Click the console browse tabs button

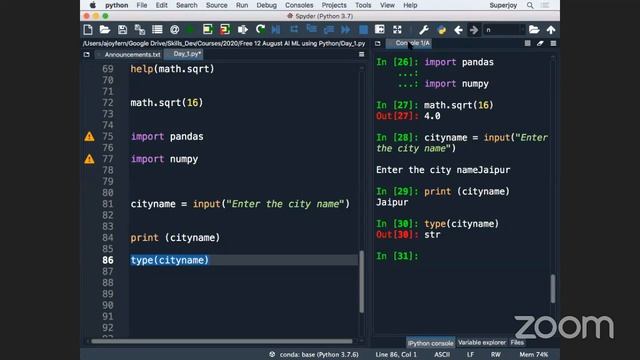[378, 43]
